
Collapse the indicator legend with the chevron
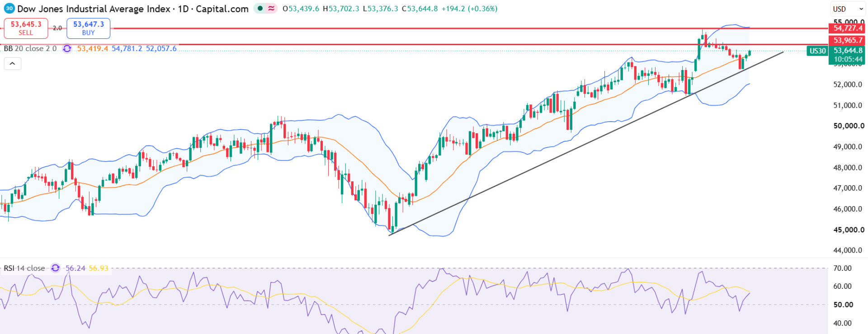[13, 64]
